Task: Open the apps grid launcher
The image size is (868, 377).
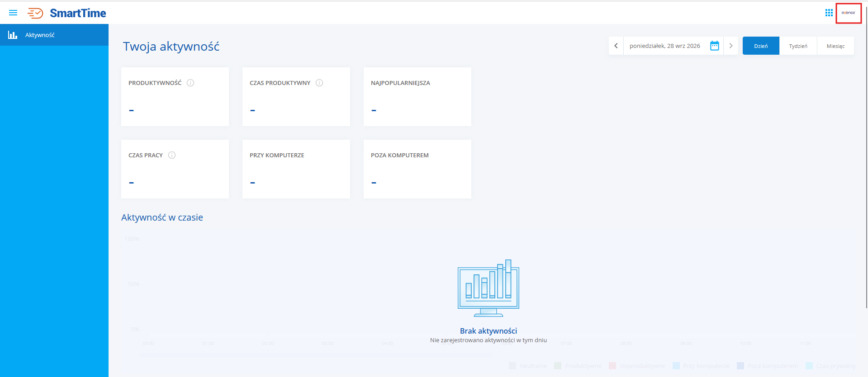Action: [829, 13]
